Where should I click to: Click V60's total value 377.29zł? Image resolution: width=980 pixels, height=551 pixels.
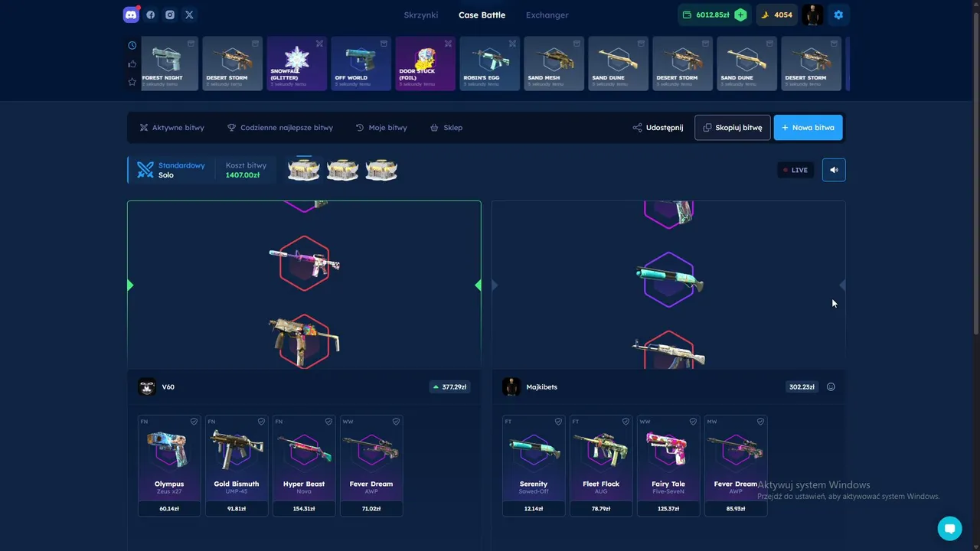(x=449, y=387)
